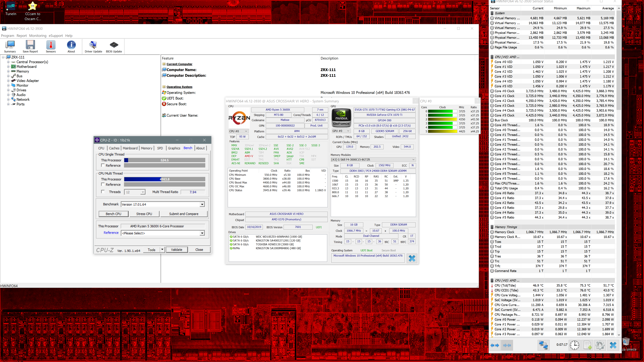Screen dimensions: 644x362
Task: Switch to the Mainboard tab in CPU-Z
Action: coord(130,148)
